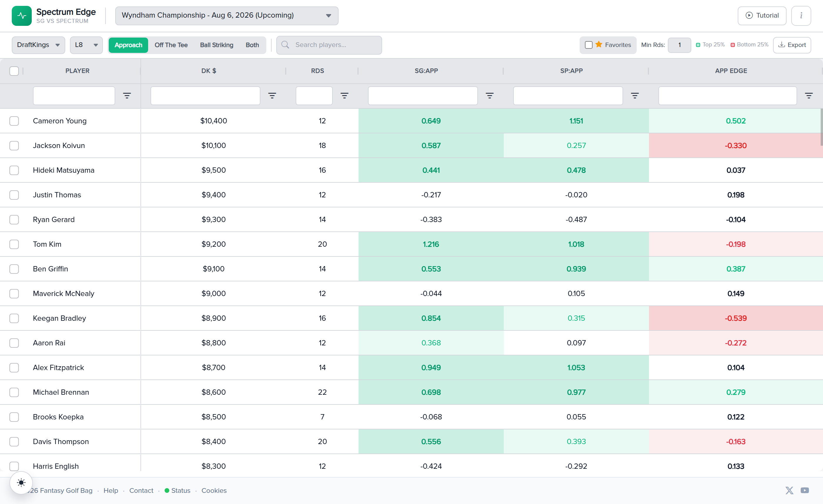Sort by the RDS column header
The height and width of the screenshot is (504, 823).
tap(317, 71)
